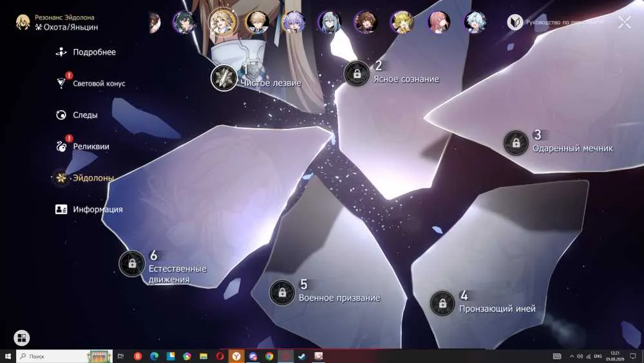Open the Следы traces menu item
This screenshot has width=644, height=363.
(x=77, y=115)
